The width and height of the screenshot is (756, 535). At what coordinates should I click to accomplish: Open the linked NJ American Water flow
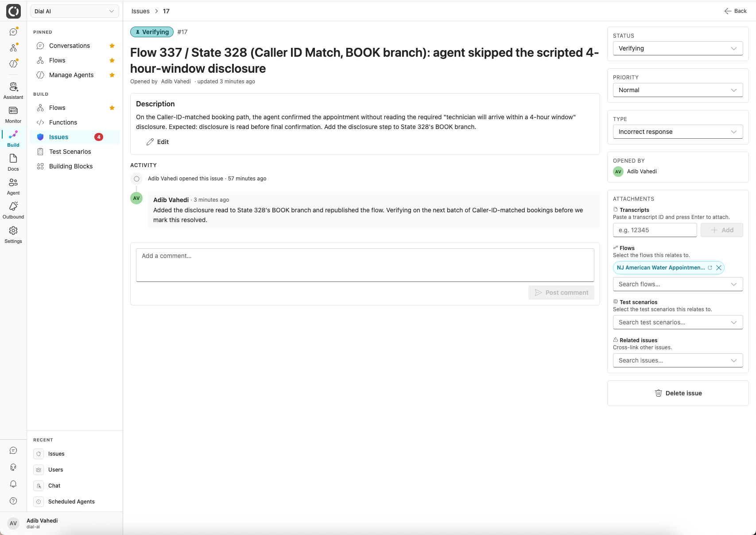click(710, 268)
